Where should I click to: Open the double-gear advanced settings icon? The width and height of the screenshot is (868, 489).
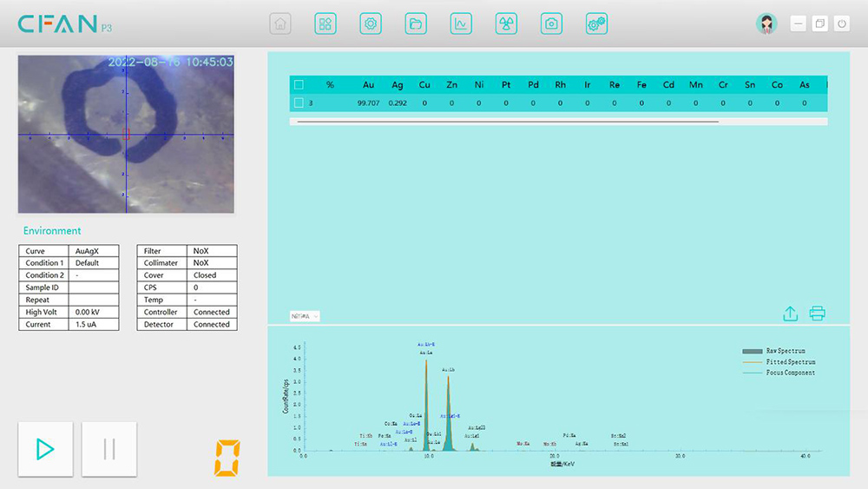coord(597,23)
